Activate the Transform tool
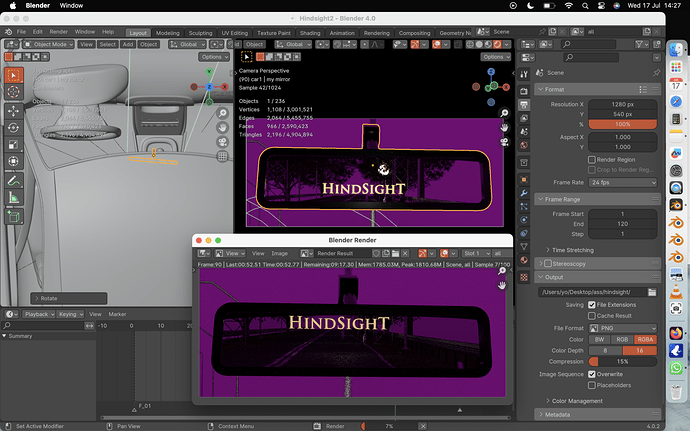The image size is (690, 431). [14, 162]
